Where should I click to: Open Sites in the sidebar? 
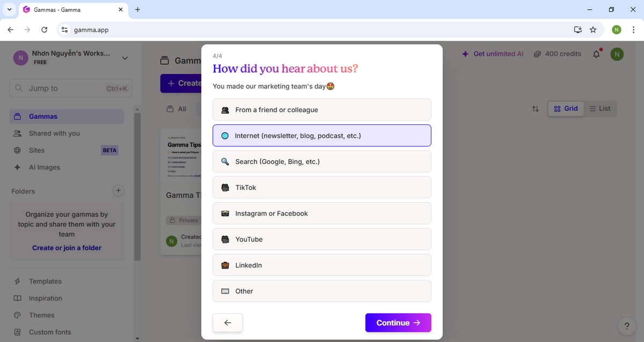click(x=67, y=150)
